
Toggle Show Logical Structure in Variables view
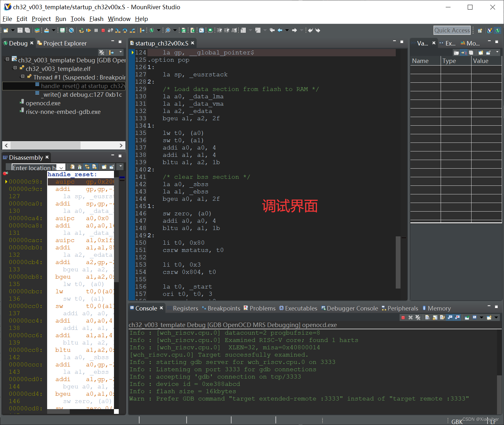pyautogui.click(x=464, y=52)
